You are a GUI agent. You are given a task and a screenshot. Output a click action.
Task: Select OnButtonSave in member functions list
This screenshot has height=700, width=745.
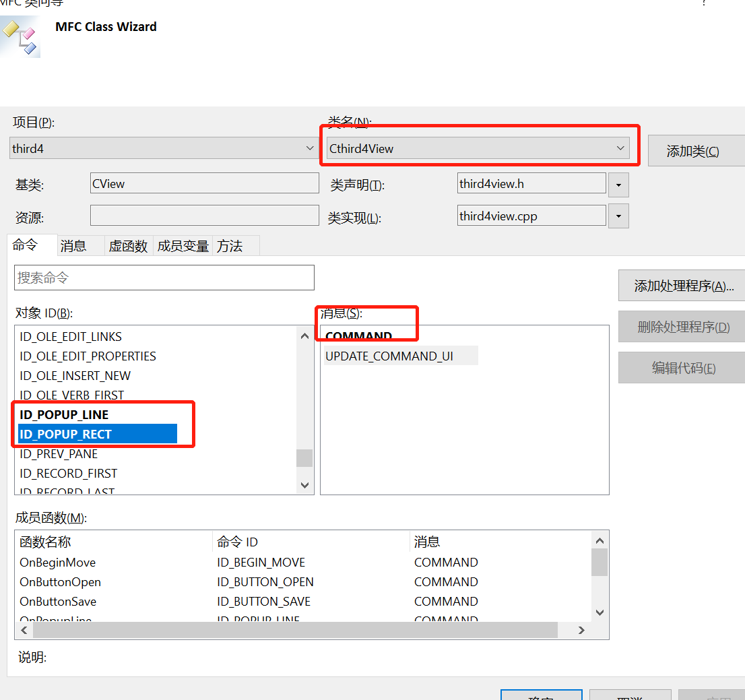tap(58, 601)
